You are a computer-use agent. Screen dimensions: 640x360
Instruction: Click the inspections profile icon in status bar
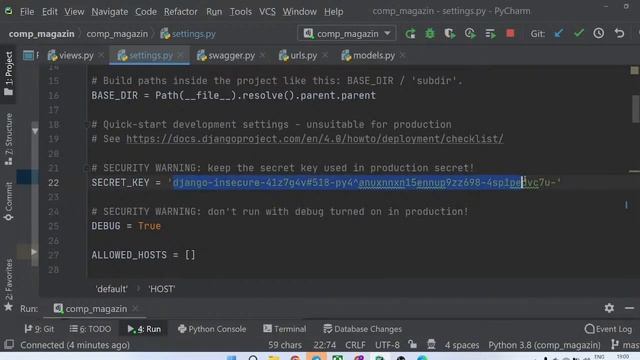[431, 344]
